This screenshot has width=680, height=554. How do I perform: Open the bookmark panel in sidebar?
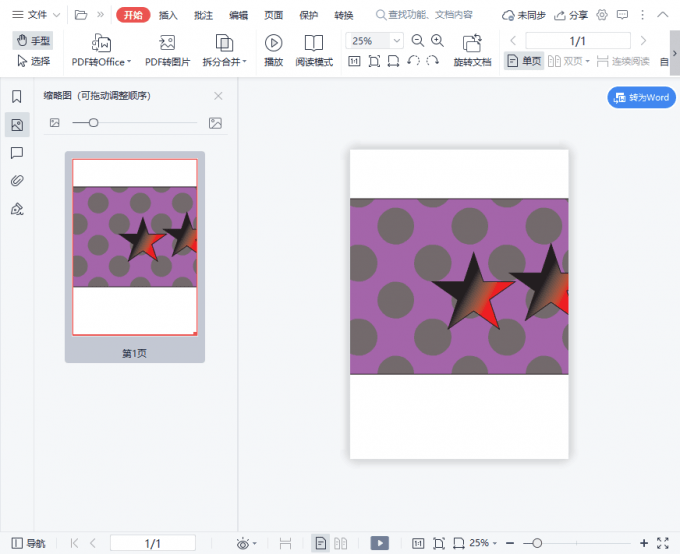[x=17, y=96]
